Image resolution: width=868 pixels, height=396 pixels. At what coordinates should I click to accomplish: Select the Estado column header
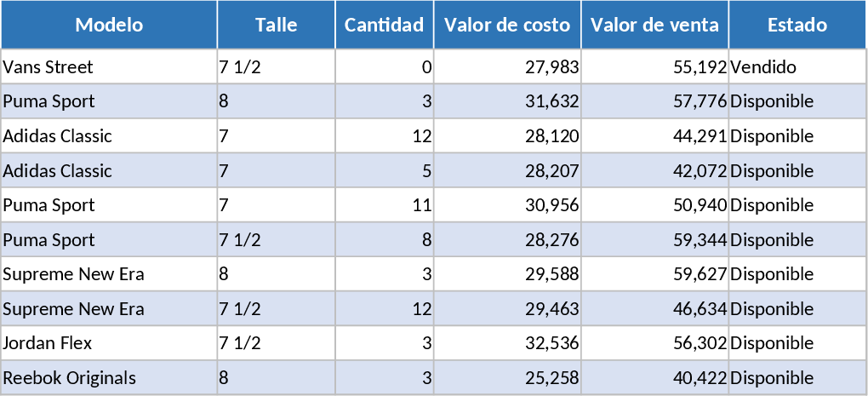797,25
